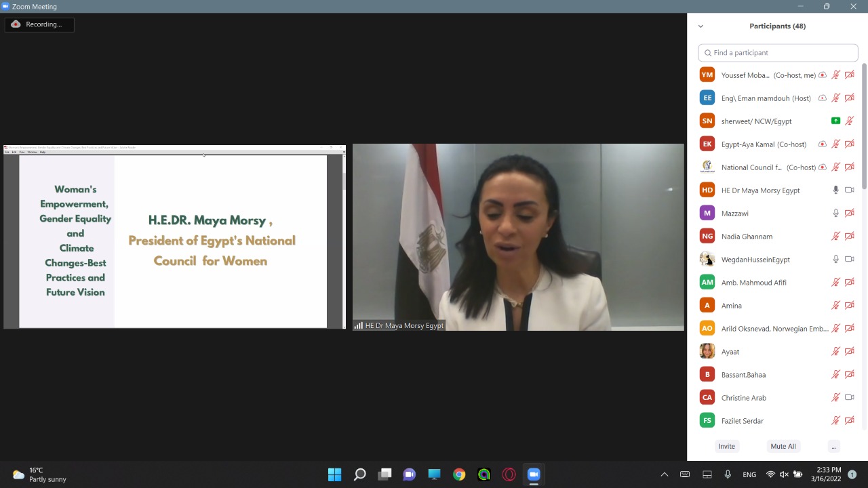868x488 pixels.
Task: Click HE Dr Maya Morsy's microphone icon
Action: pos(836,190)
